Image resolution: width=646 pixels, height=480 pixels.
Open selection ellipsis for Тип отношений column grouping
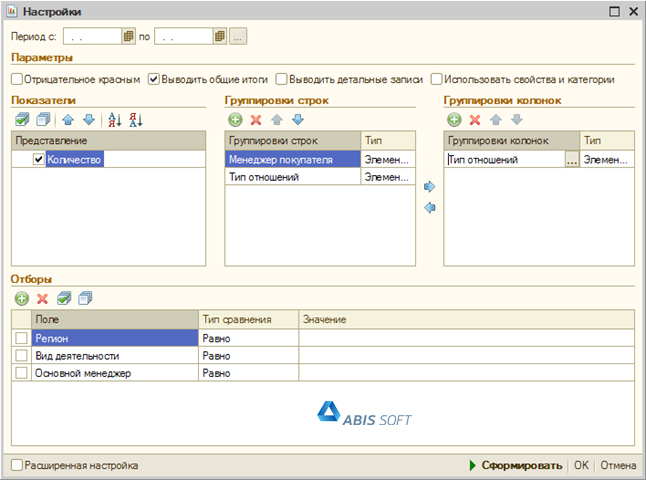[571, 159]
